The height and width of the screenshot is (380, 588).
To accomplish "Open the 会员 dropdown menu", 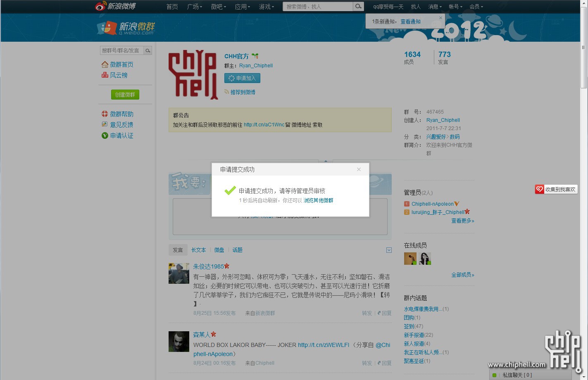I will pyautogui.click(x=476, y=7).
